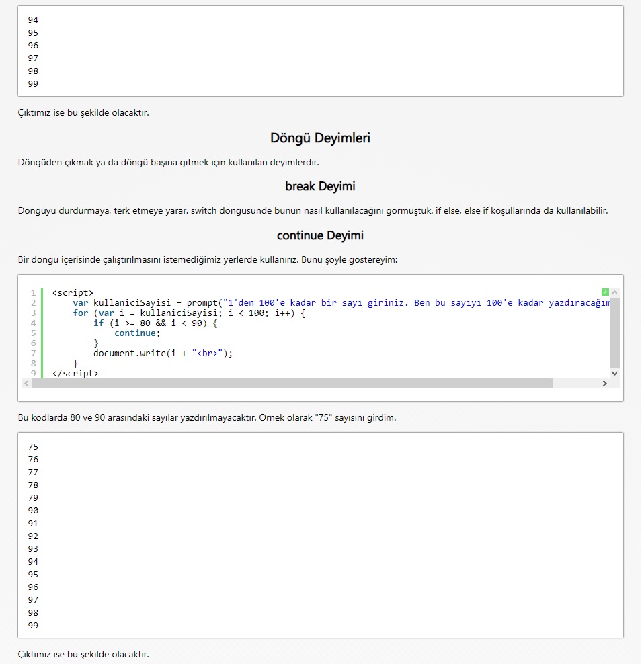The image size is (644, 664).
Task: Click the paragraph 'Döngüden çıkmak ya da döngü başına'
Action: pos(168,162)
